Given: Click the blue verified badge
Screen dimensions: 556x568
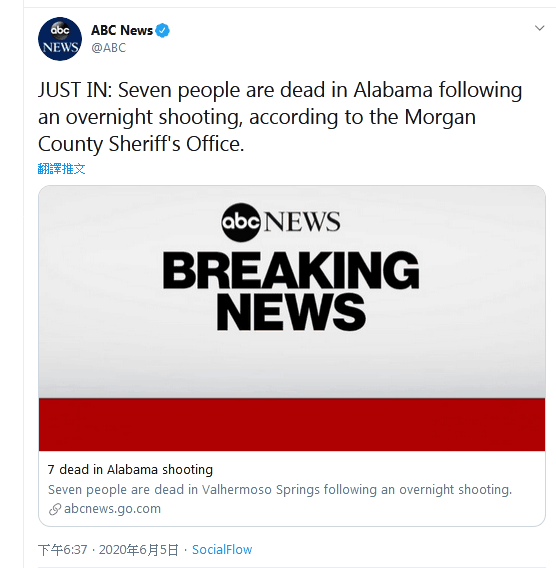Looking at the screenshot, I should [162, 30].
